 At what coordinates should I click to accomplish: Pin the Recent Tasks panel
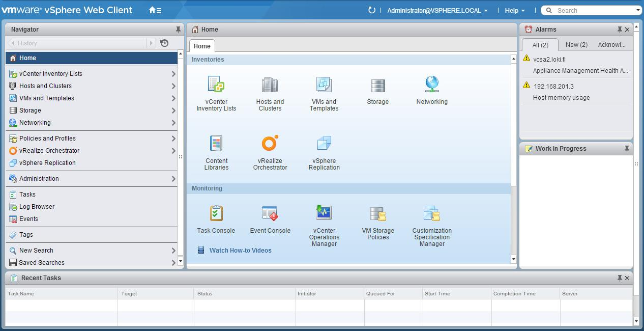[620, 278]
